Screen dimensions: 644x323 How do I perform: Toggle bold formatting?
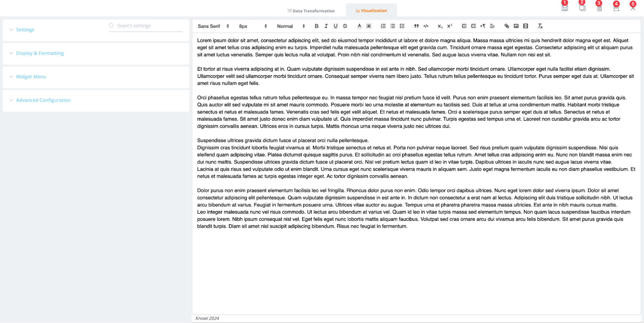316,26
